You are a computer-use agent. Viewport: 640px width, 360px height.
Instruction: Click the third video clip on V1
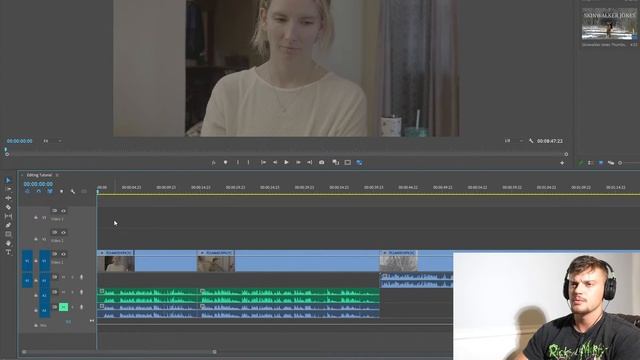tap(416, 261)
